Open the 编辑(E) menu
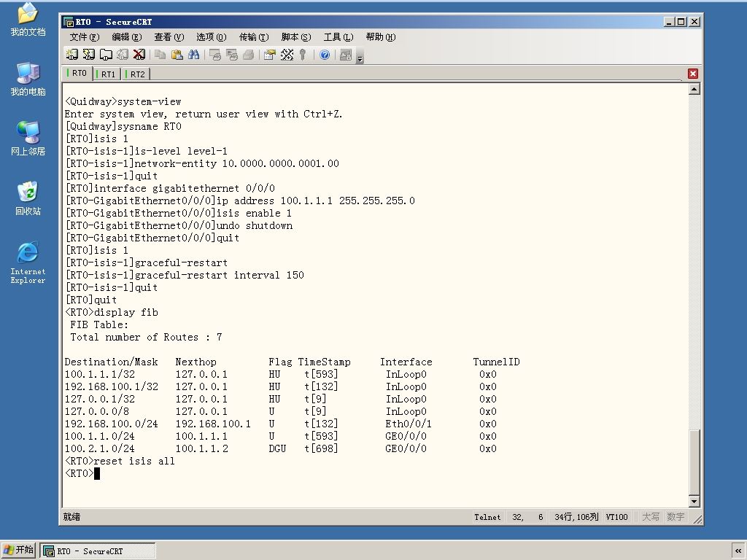This screenshot has height=560, width=747. click(x=127, y=37)
